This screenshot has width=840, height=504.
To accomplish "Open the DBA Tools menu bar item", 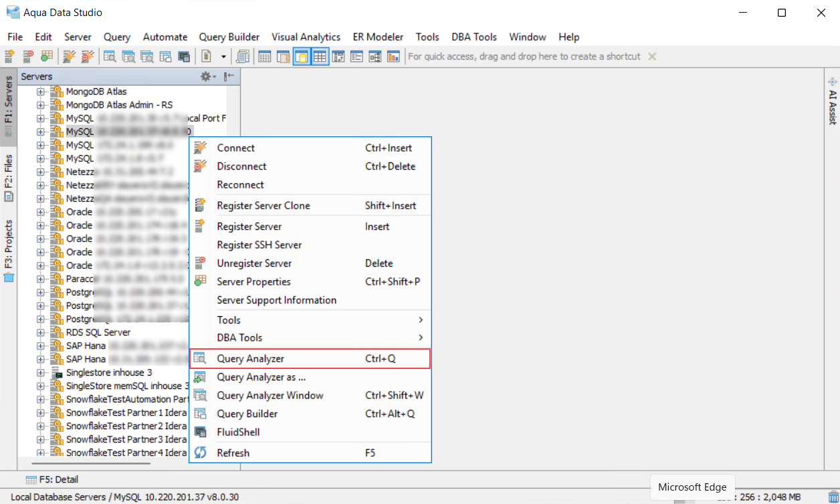I will pos(474,37).
